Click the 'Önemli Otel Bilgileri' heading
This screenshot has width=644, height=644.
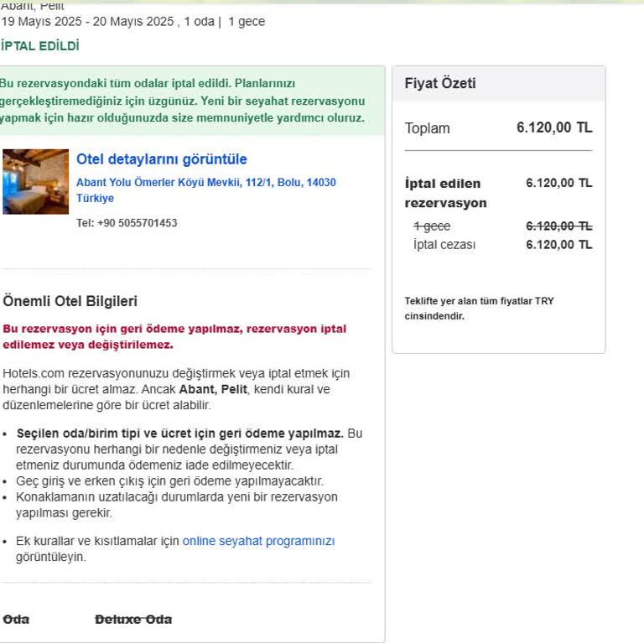[70, 301]
